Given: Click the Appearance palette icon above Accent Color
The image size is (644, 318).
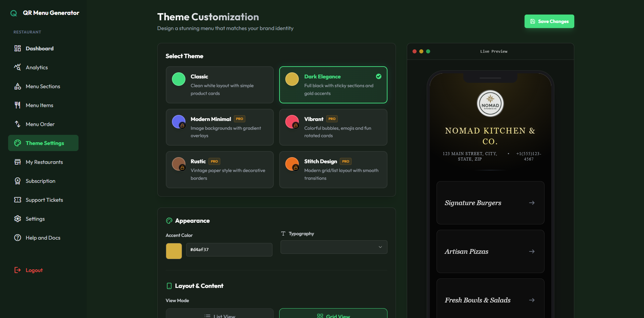Looking at the screenshot, I should pyautogui.click(x=169, y=221).
